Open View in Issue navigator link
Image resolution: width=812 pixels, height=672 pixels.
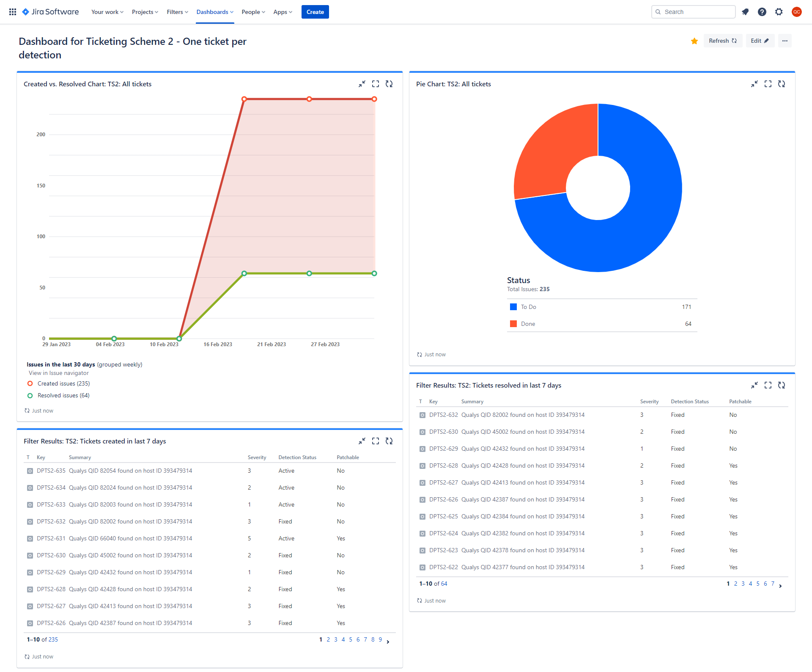coord(58,373)
